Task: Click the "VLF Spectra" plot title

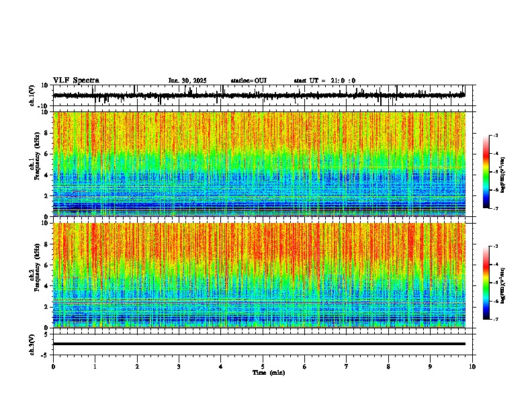Action: (76, 81)
